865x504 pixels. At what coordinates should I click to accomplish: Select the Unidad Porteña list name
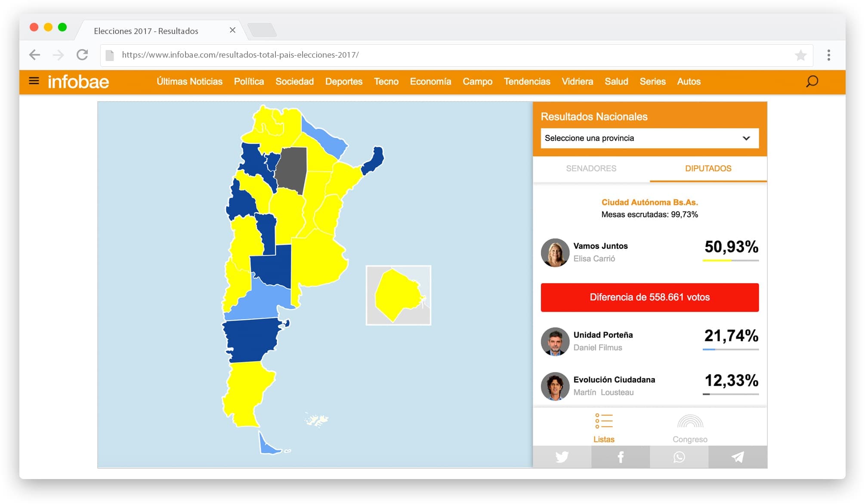click(x=603, y=335)
